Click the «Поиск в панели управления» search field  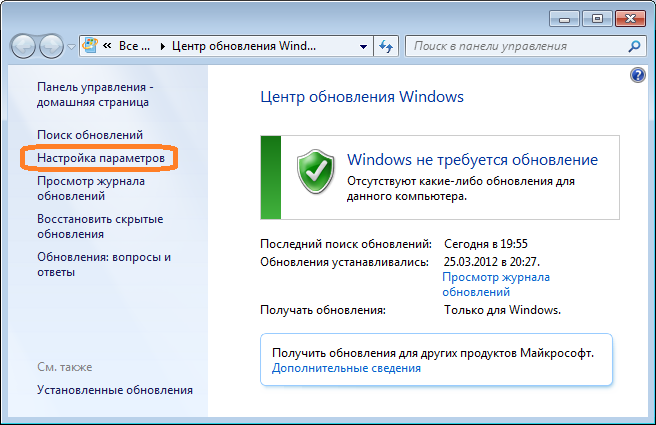click(517, 46)
